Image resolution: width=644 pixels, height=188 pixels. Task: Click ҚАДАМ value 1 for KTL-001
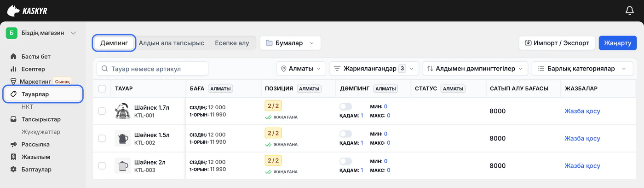[362, 116]
